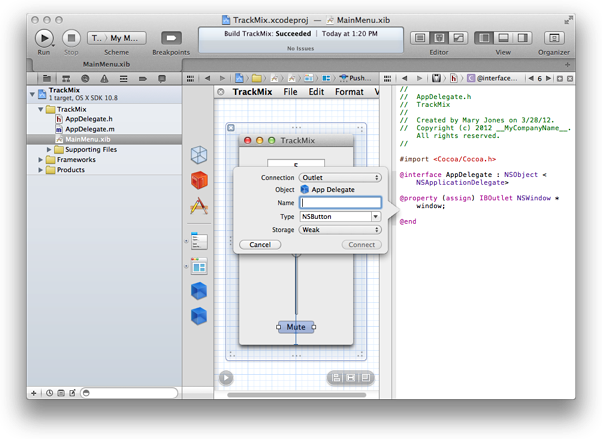Viewport: 602px width, 439px height.
Task: Open @interface item in assistant jump bar
Action: coord(492,78)
